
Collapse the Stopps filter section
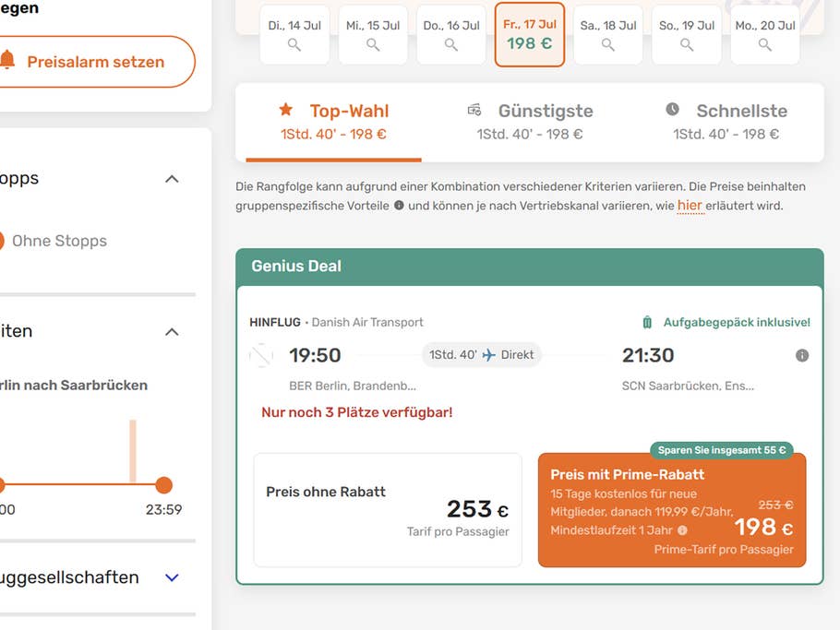tap(172, 179)
